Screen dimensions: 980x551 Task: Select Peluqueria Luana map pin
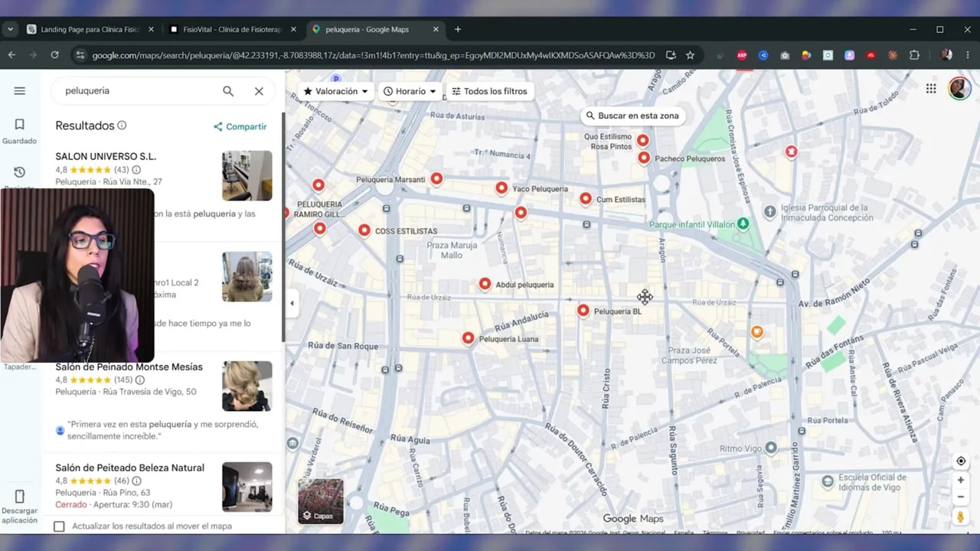click(468, 338)
